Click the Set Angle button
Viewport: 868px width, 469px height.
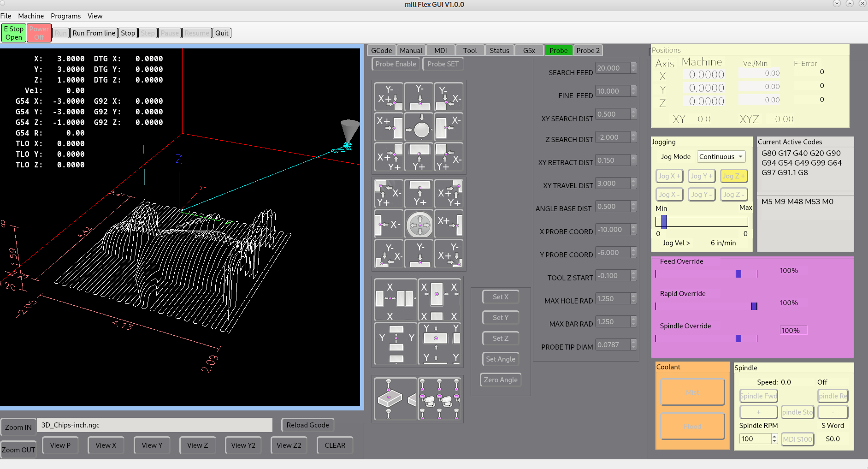pyautogui.click(x=501, y=359)
